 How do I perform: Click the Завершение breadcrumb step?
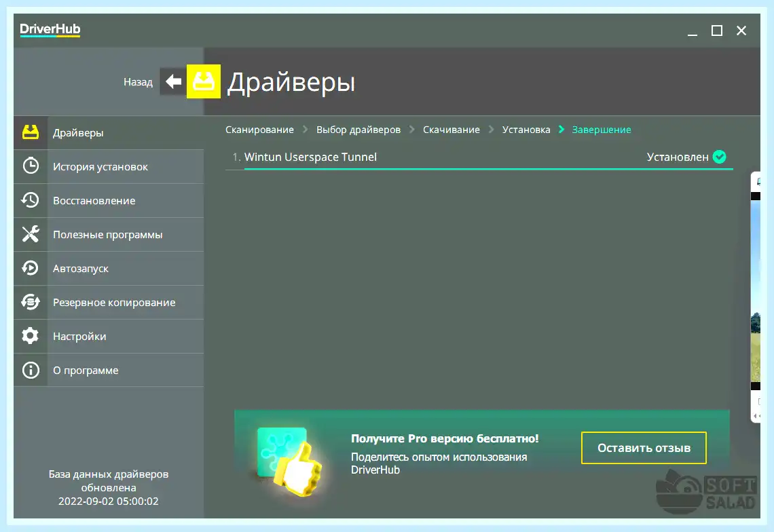[x=602, y=130]
